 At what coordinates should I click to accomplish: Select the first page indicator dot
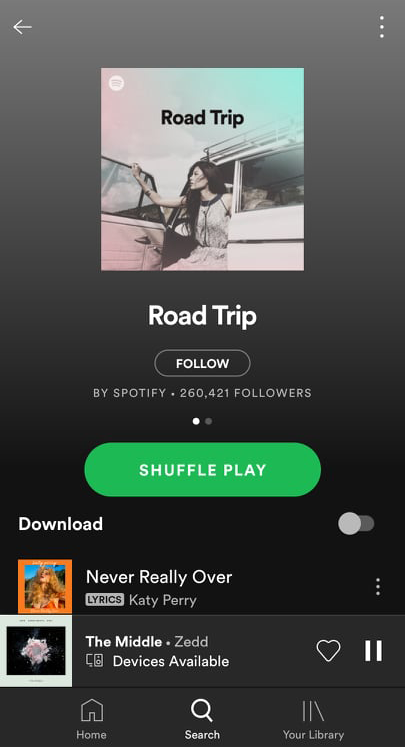coord(196,421)
